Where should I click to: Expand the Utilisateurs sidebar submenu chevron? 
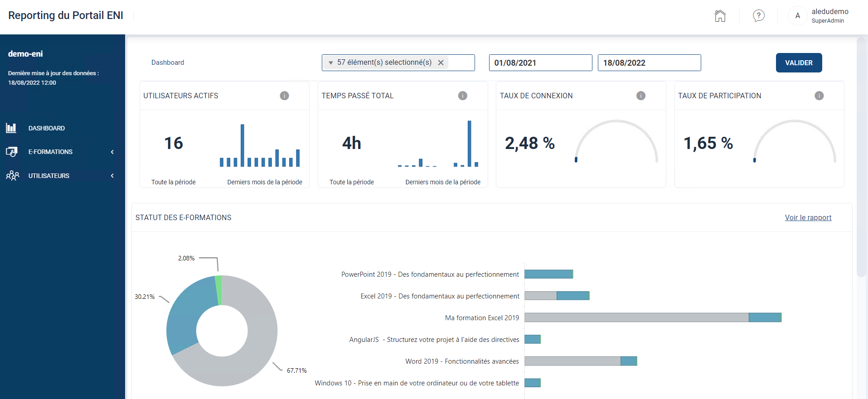tap(112, 176)
